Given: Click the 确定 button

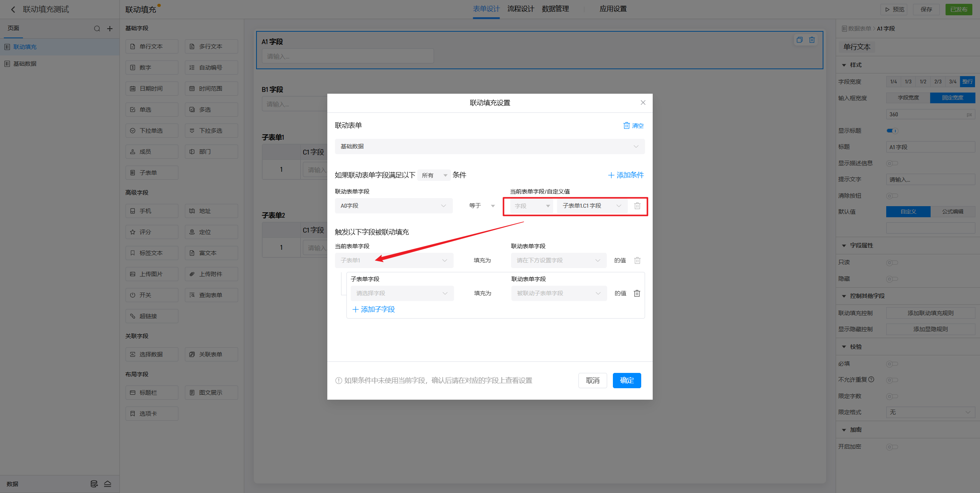Looking at the screenshot, I should (626, 380).
